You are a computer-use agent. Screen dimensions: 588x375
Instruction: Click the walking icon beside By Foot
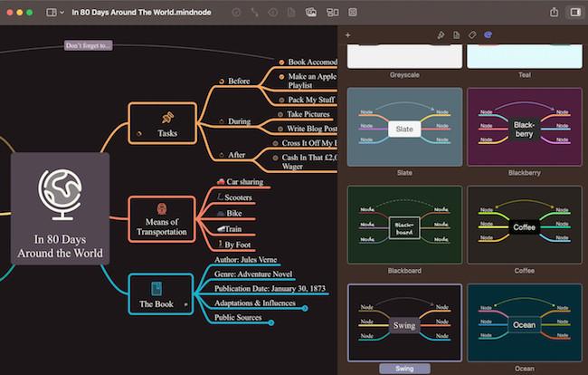point(221,244)
